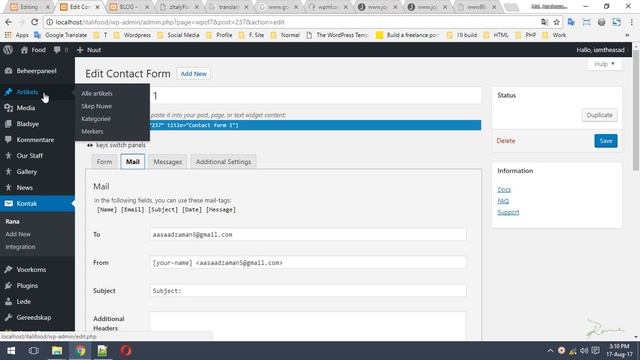This screenshot has width=640, height=360.
Task: Expand the Hulp help dropdown
Action: pos(605,64)
